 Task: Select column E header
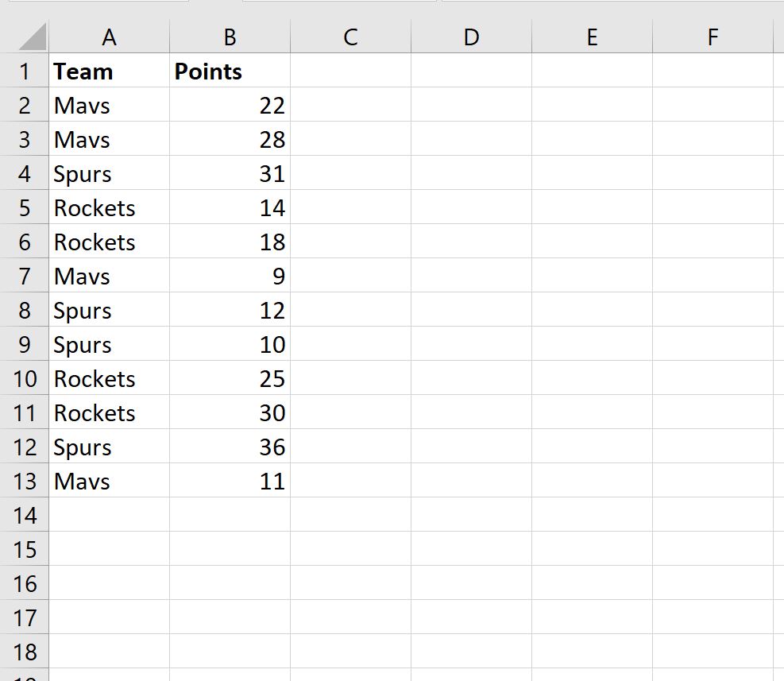point(592,36)
